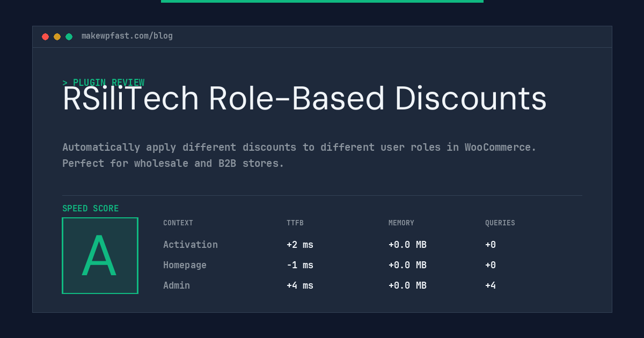The height and width of the screenshot is (338, 644).
Task: Click the Activation queries value +0
Action: coord(491,245)
